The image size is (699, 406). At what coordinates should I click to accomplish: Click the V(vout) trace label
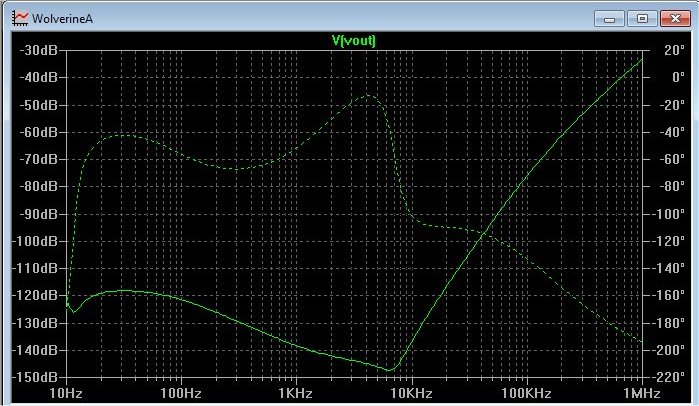click(354, 41)
